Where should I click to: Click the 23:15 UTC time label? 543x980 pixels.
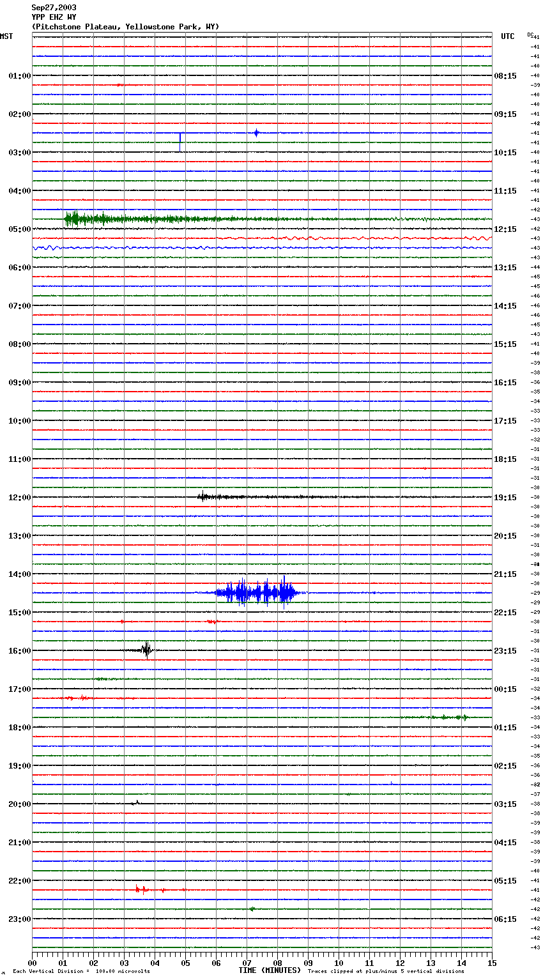[505, 651]
